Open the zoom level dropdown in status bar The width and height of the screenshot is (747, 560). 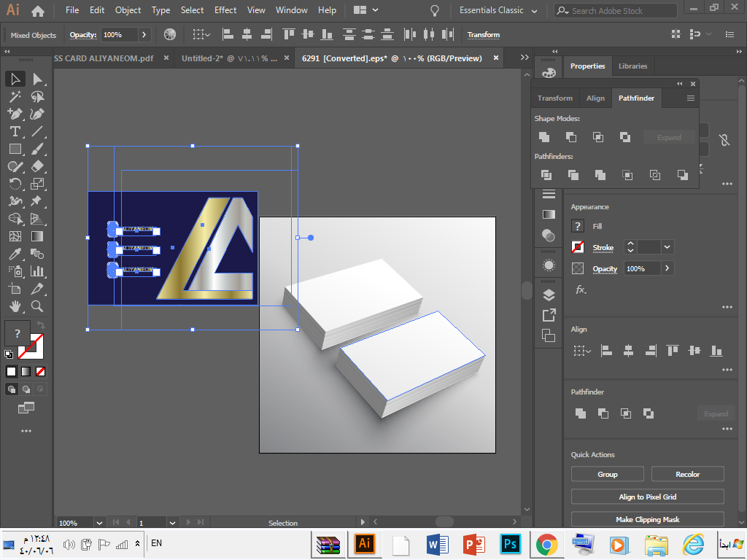(x=99, y=522)
